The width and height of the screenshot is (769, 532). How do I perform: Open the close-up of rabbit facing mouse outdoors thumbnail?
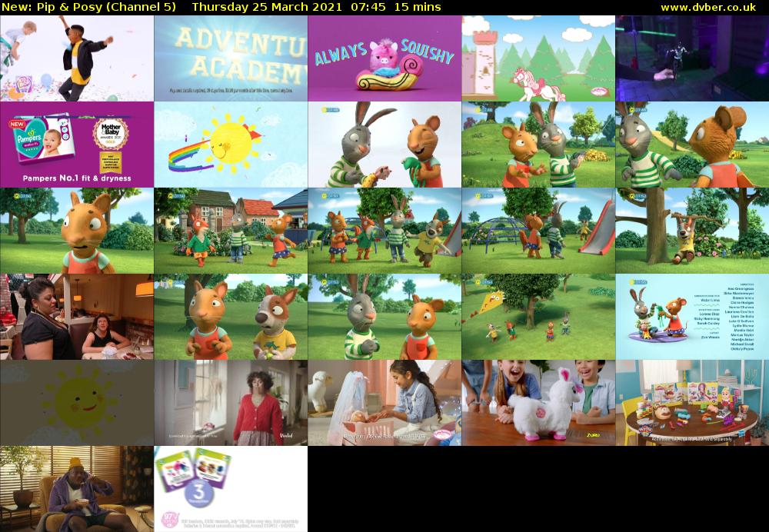point(693,145)
